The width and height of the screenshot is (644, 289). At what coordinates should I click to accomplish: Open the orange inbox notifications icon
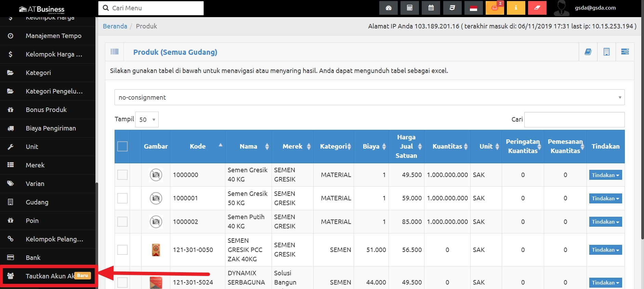pos(495,8)
